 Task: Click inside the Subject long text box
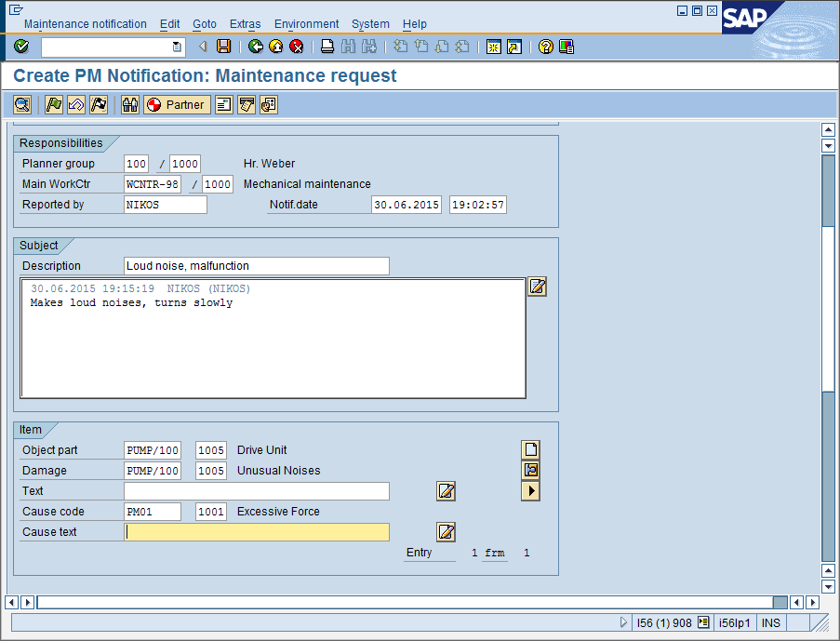(x=273, y=339)
